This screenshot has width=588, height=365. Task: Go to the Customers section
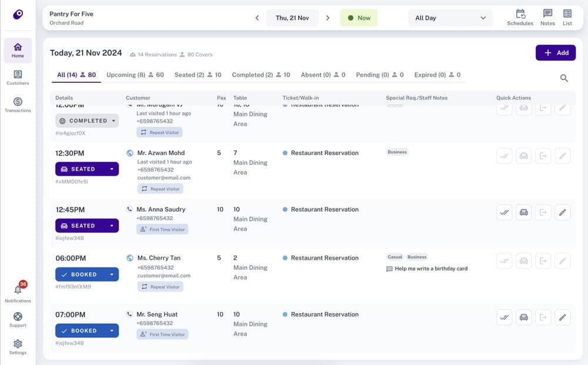18,75
